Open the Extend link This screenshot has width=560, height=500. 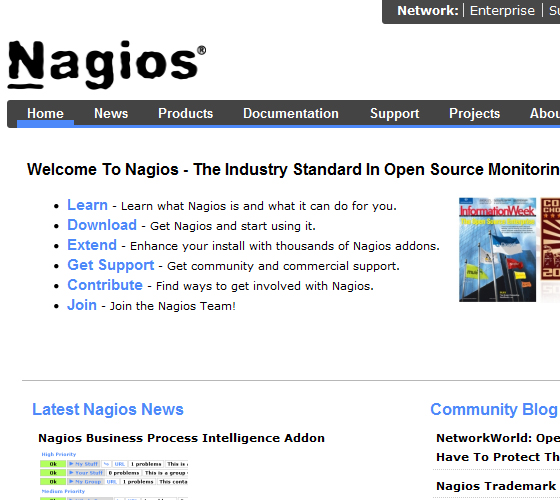[x=92, y=245]
